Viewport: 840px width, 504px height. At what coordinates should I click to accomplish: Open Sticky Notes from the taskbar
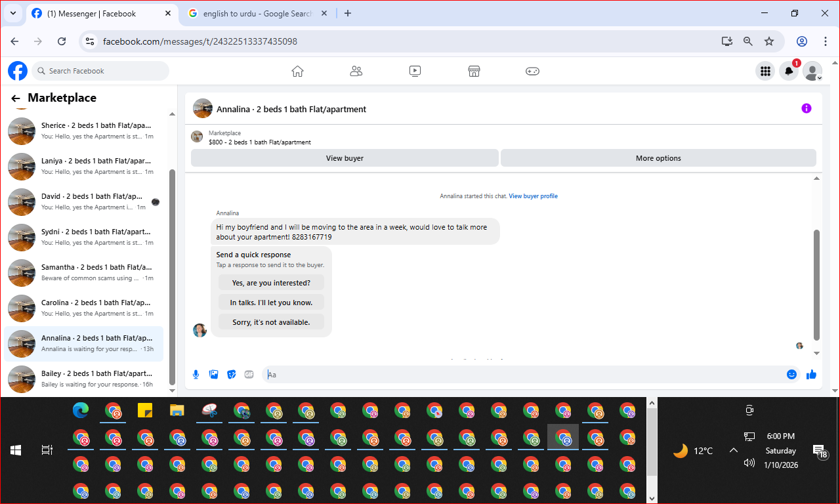click(x=145, y=411)
